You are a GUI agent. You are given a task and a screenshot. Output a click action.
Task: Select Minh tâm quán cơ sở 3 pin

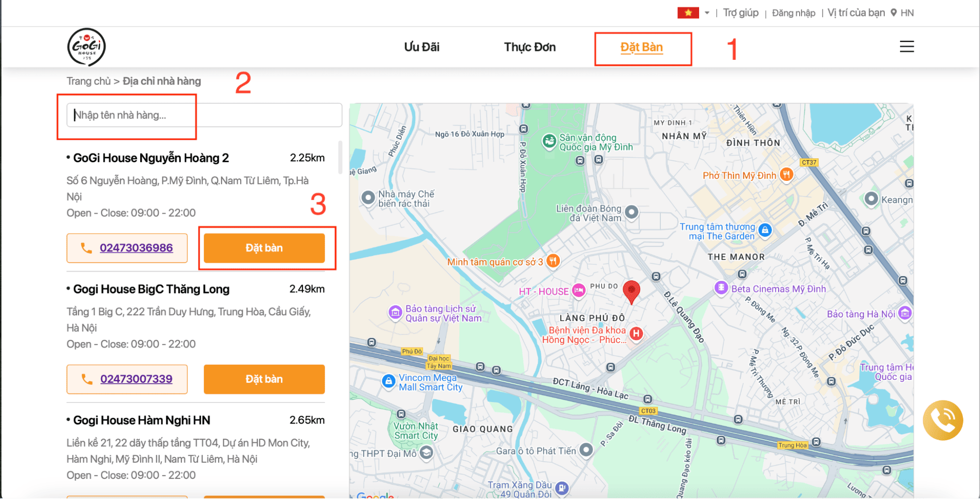pos(553,261)
